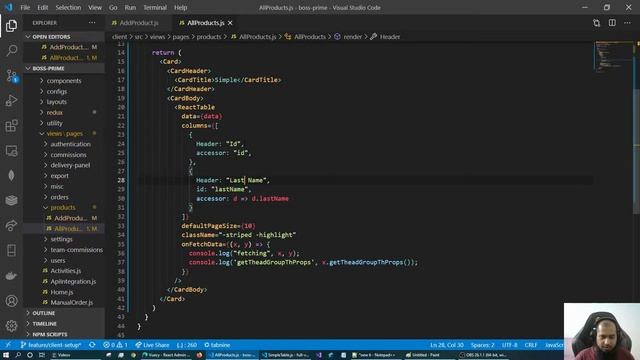Open Windows Start menu
Screen dimensions: 640x360
tap(6, 355)
